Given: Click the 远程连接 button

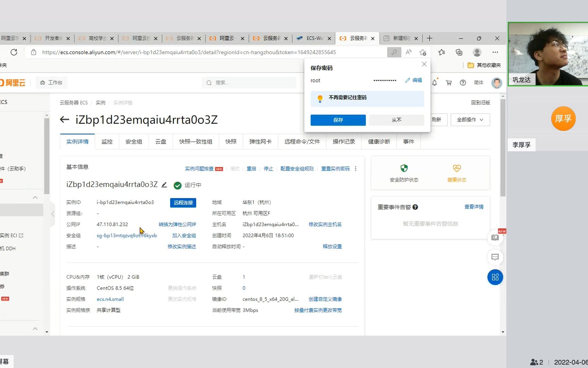Looking at the screenshot, I should [x=183, y=202].
